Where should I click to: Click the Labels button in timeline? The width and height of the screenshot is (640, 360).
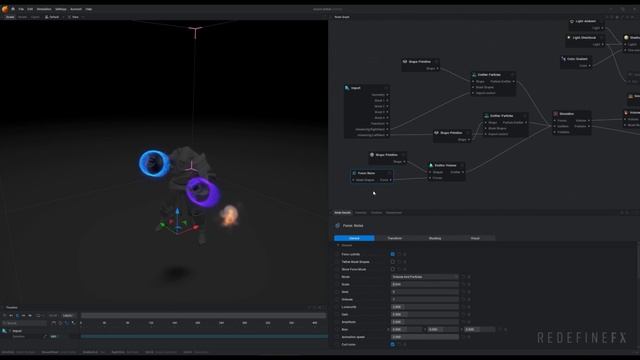(x=68, y=316)
